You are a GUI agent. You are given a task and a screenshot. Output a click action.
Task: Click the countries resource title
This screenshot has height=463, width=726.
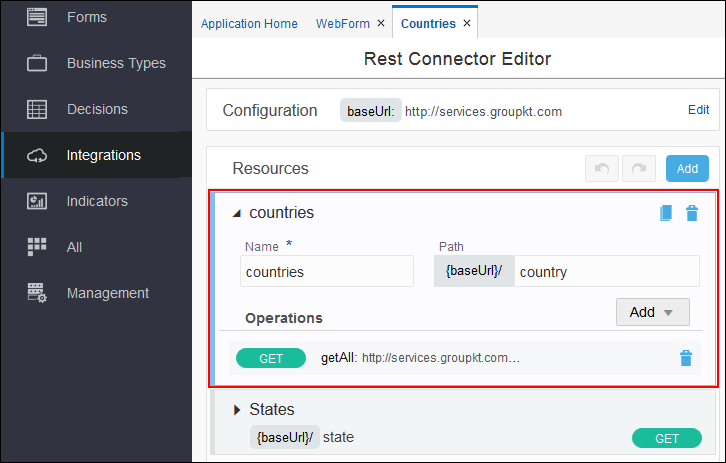point(282,213)
